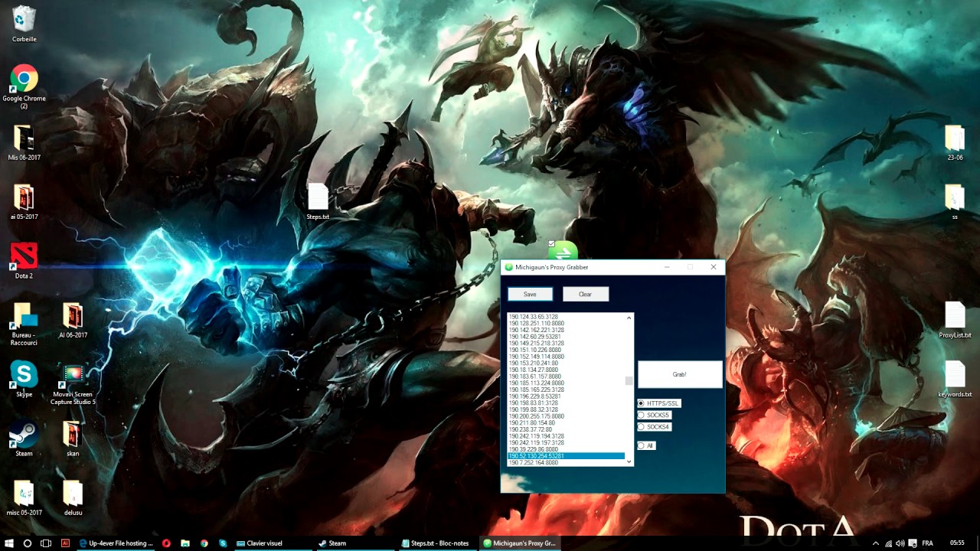Show hidden tray icons chevron
Image resolution: width=980 pixels, height=551 pixels.
click(x=876, y=543)
